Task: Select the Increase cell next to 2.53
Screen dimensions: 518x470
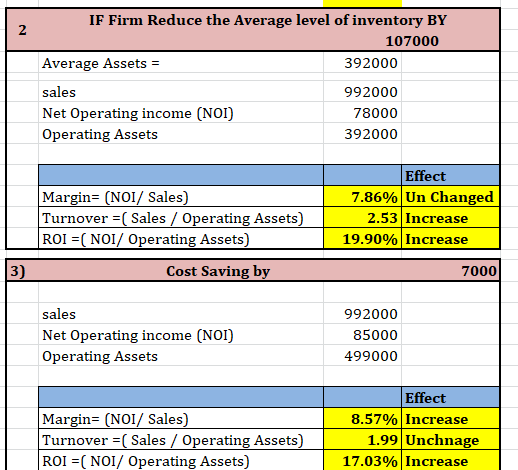Action: coord(450,218)
